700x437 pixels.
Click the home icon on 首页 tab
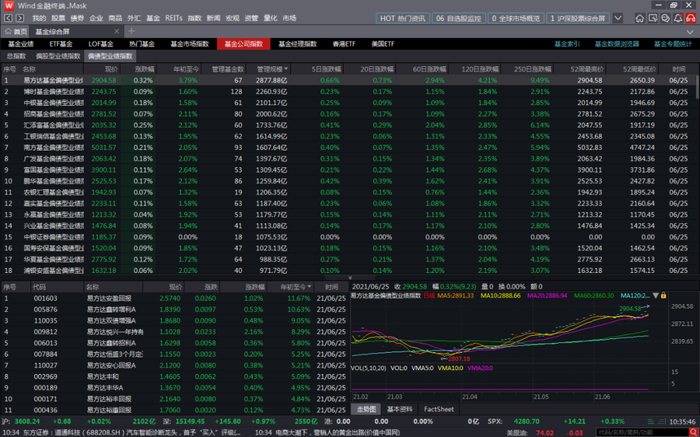(x=8, y=31)
